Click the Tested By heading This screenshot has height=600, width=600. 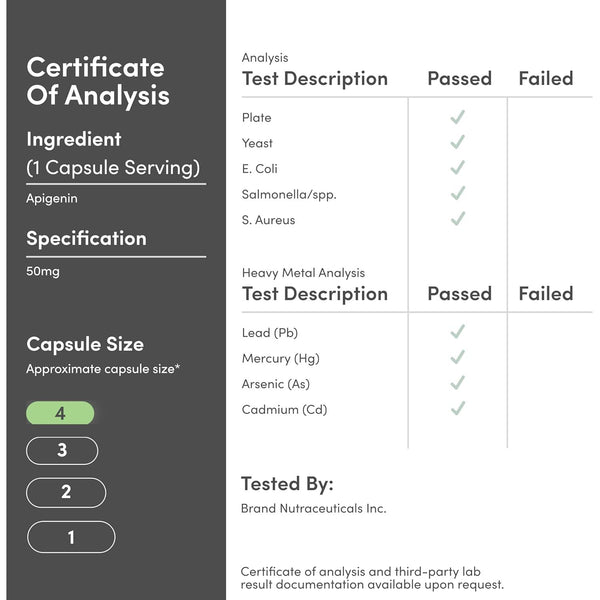[x=287, y=484]
